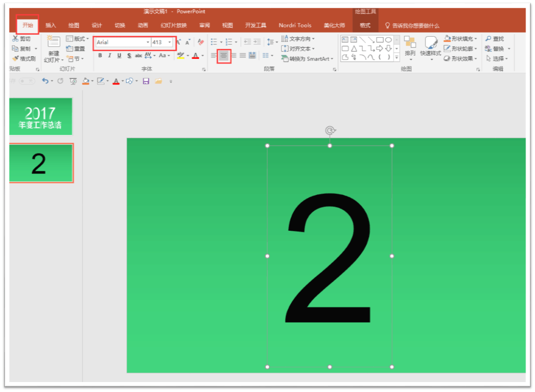Select text box shape in gallery

pyautogui.click(x=345, y=40)
